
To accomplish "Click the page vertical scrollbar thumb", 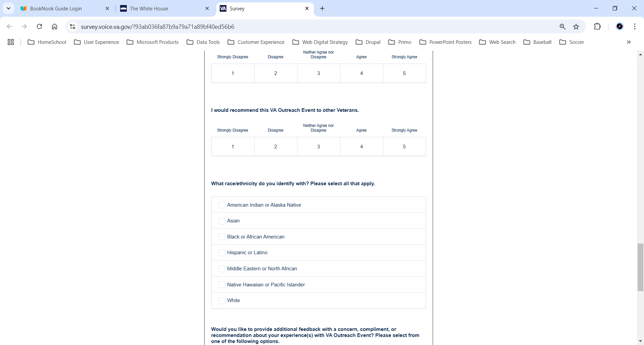I will [640, 267].
